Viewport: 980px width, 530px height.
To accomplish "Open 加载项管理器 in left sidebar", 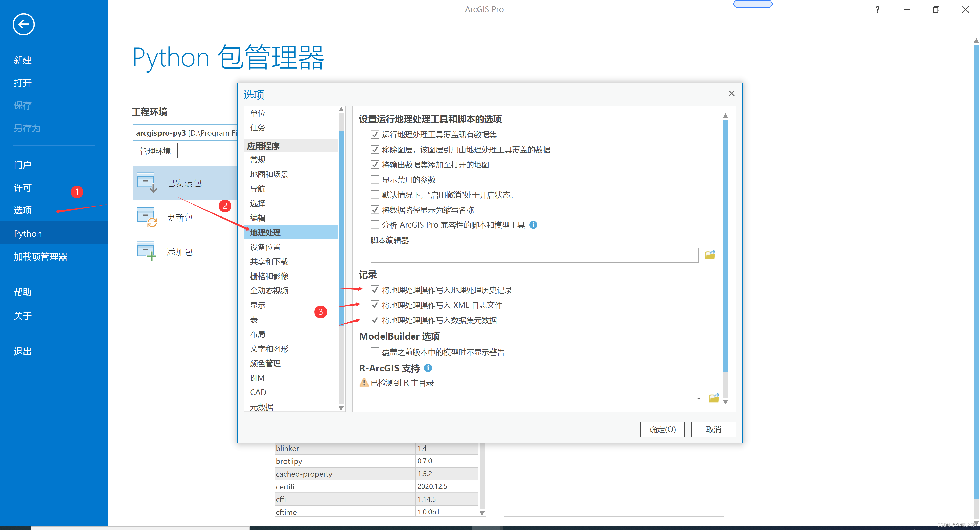I will [x=40, y=256].
